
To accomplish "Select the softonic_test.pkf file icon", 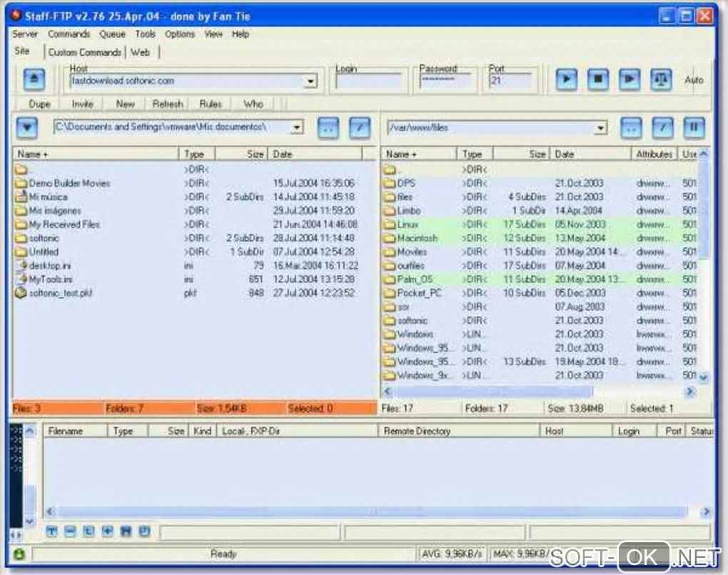I will pos(21,292).
